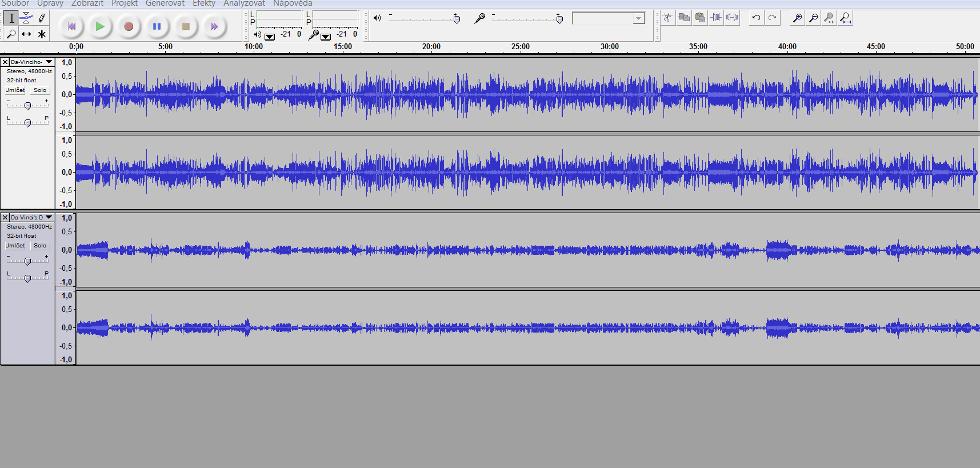The width and height of the screenshot is (980, 468).
Task: Select the Envelope tool
Action: coord(26,18)
